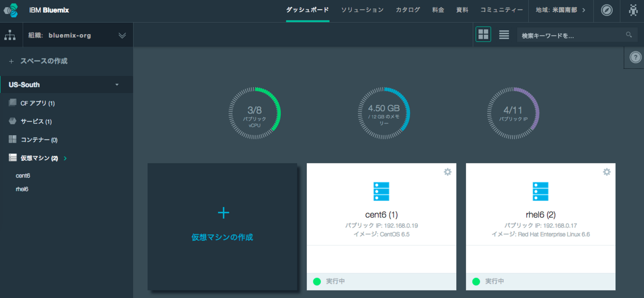Select CF アプリ (1) in sidebar
The image size is (644, 298).
coord(38,103)
